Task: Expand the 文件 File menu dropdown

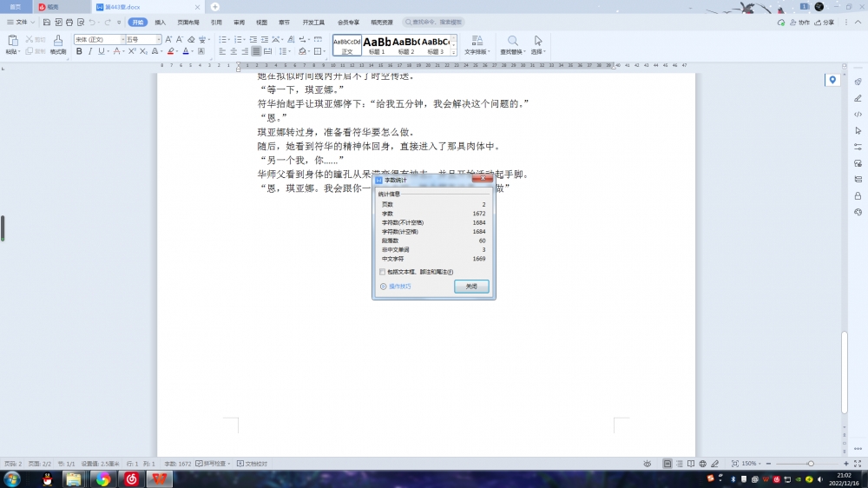Action: click(x=21, y=23)
